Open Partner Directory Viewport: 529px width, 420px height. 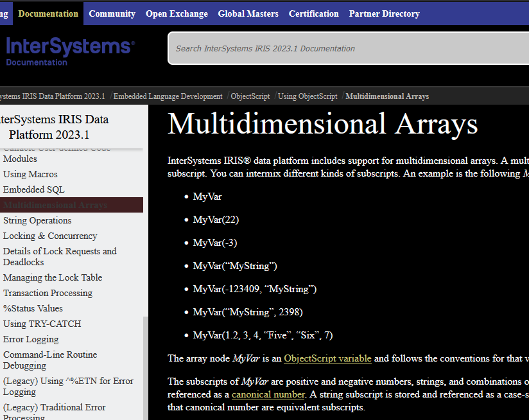[x=385, y=13]
